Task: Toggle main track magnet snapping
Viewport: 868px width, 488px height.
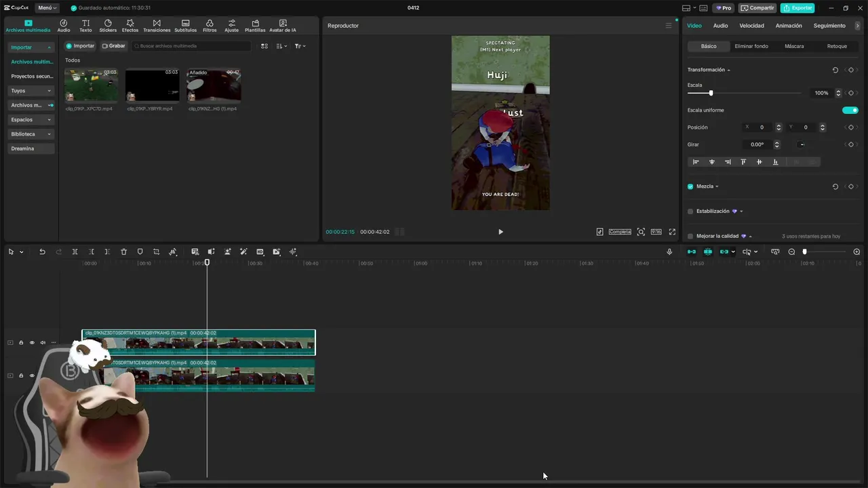Action: (692, 251)
